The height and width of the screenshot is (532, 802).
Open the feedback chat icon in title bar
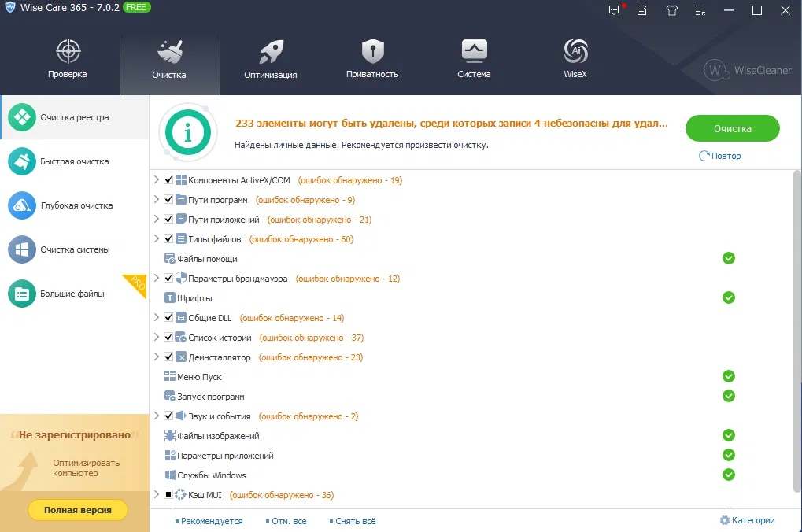point(614,9)
